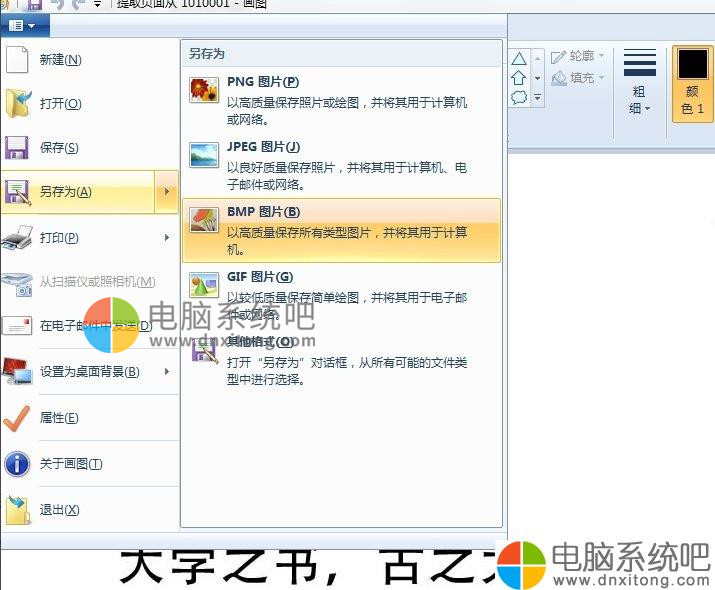Click the PNG picture flower icon
The width and height of the screenshot is (715, 590).
pyautogui.click(x=204, y=89)
